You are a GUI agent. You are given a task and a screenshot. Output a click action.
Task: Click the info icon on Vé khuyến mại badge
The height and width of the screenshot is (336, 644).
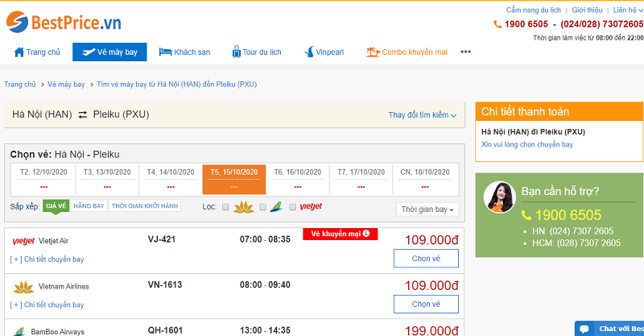click(x=366, y=233)
